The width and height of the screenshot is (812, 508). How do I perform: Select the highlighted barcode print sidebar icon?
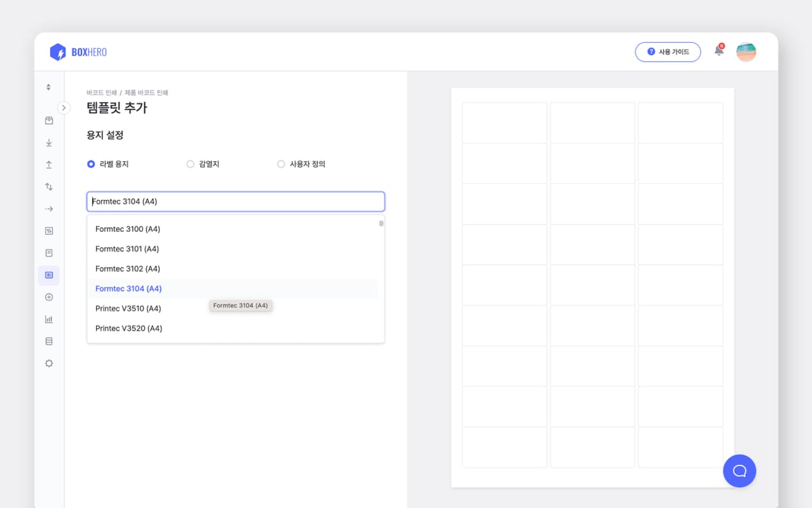(x=48, y=275)
